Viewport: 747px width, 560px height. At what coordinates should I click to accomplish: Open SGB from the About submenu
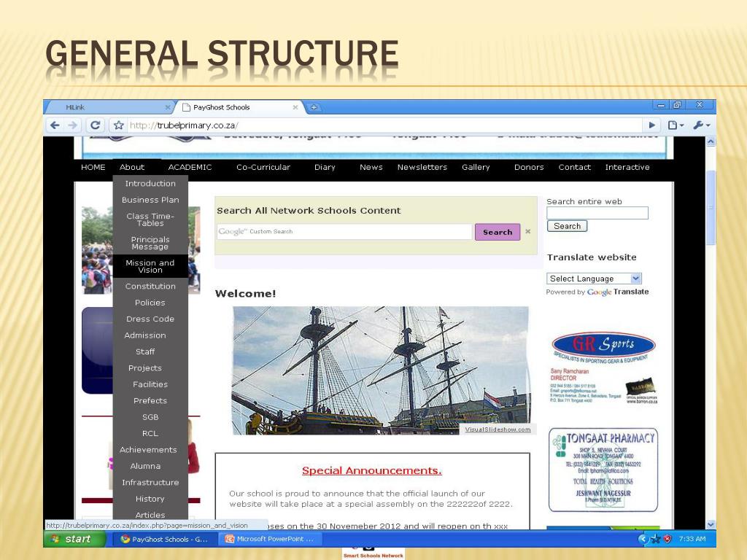point(150,417)
